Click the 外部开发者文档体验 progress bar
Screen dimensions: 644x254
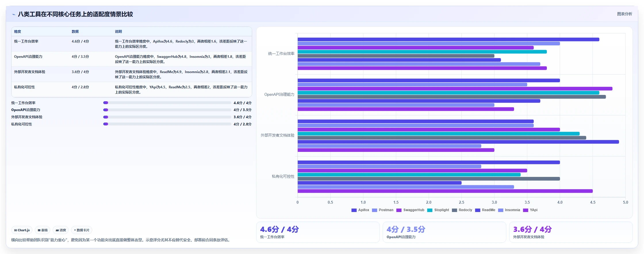pos(167,117)
